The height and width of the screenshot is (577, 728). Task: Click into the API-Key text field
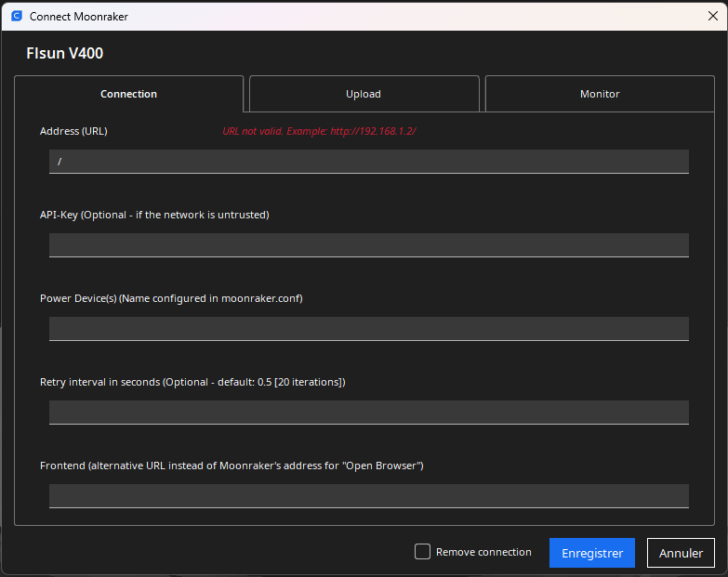tap(369, 245)
